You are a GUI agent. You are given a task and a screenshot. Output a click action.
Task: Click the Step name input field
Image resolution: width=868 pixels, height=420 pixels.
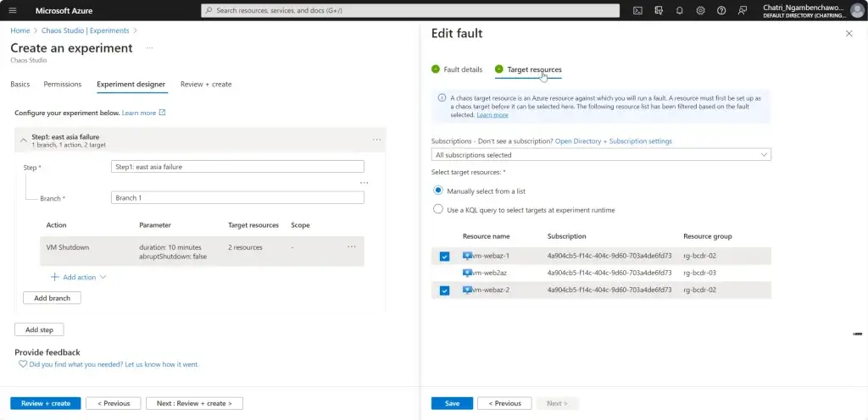(237, 166)
